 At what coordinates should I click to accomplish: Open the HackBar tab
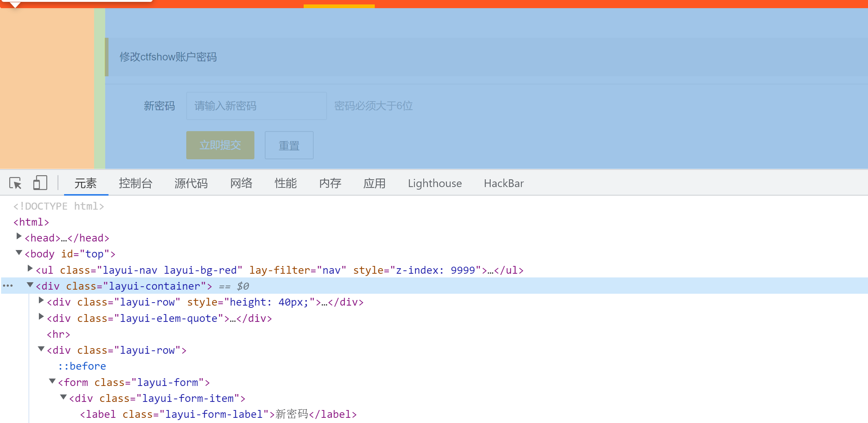point(504,183)
